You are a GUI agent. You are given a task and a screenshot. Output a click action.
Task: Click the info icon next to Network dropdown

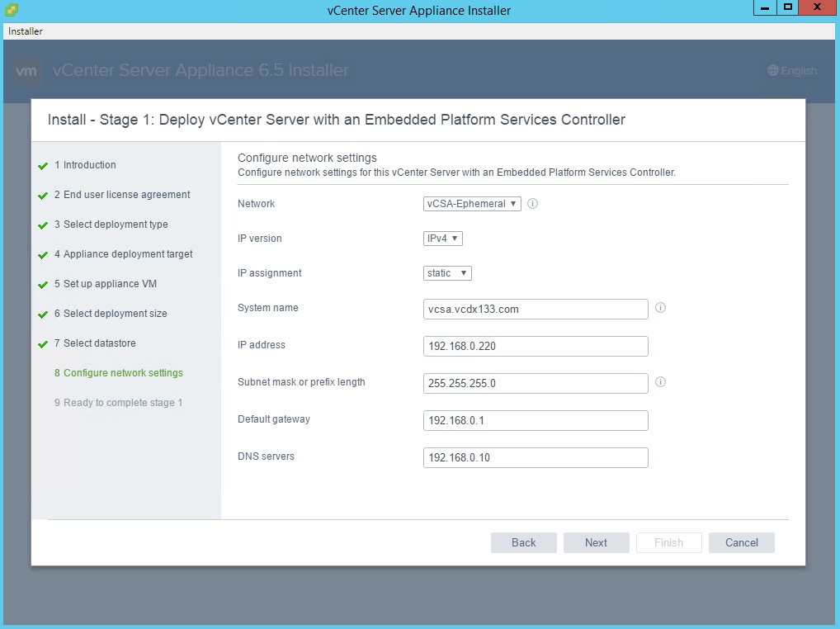(532, 204)
